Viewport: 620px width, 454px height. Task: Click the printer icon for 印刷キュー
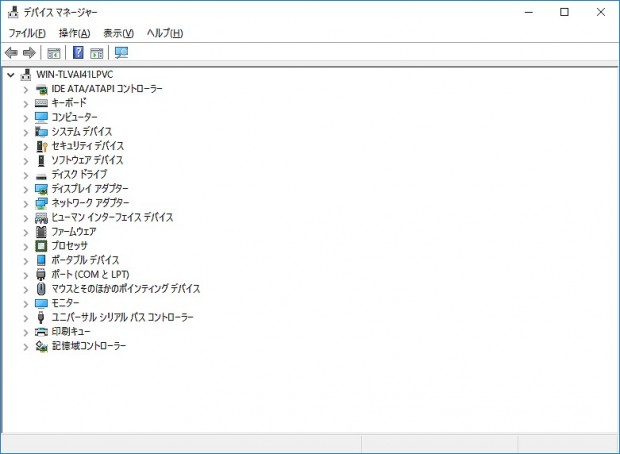(41, 332)
